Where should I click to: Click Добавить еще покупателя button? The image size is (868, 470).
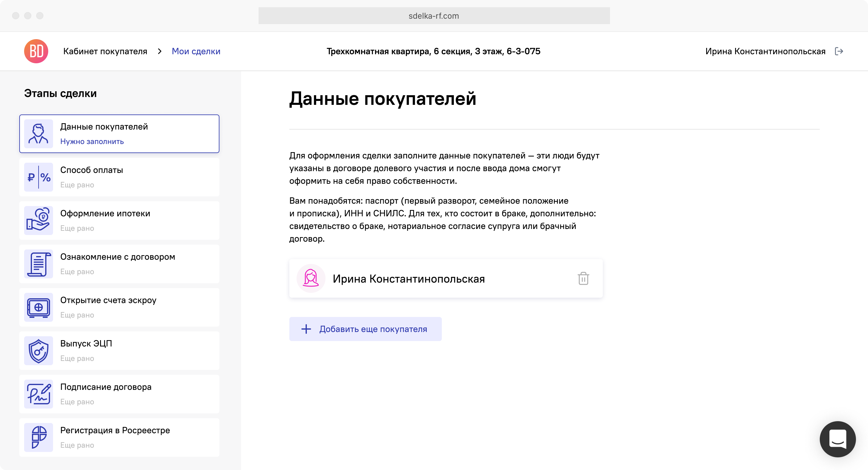point(365,329)
